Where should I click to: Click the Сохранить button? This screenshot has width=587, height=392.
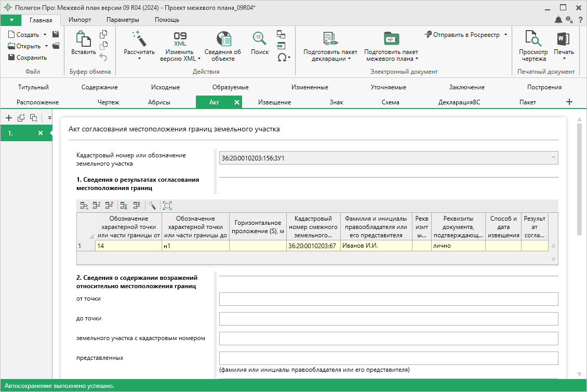(28, 58)
